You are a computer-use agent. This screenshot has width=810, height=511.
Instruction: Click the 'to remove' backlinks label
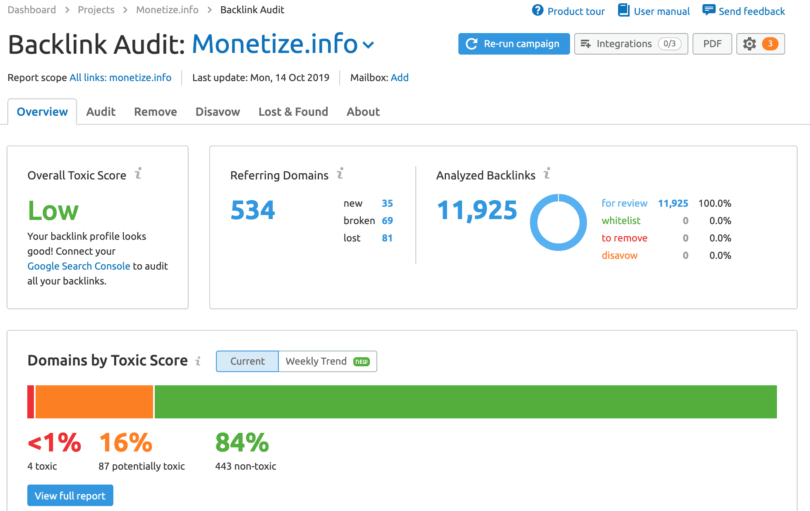tap(624, 238)
